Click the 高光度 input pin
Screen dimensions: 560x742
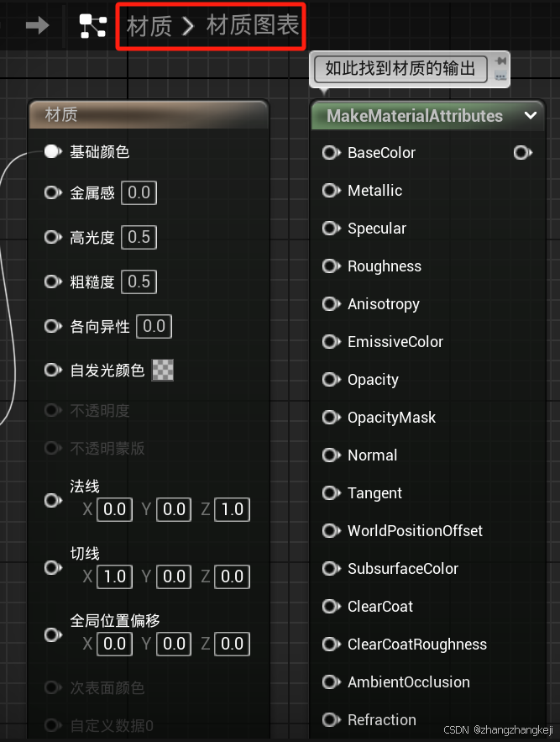(x=53, y=237)
